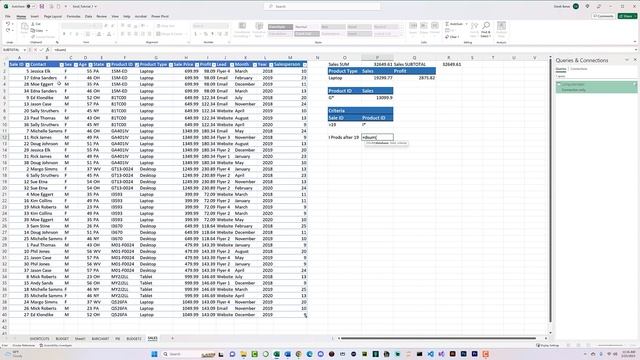This screenshot has width=640, height=360.
Task: Open the Sex column filter dropdown
Action: point(76,65)
